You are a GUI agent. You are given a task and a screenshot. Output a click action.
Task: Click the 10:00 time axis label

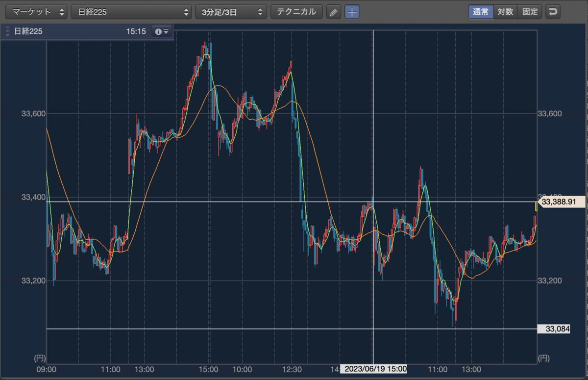[x=242, y=369]
